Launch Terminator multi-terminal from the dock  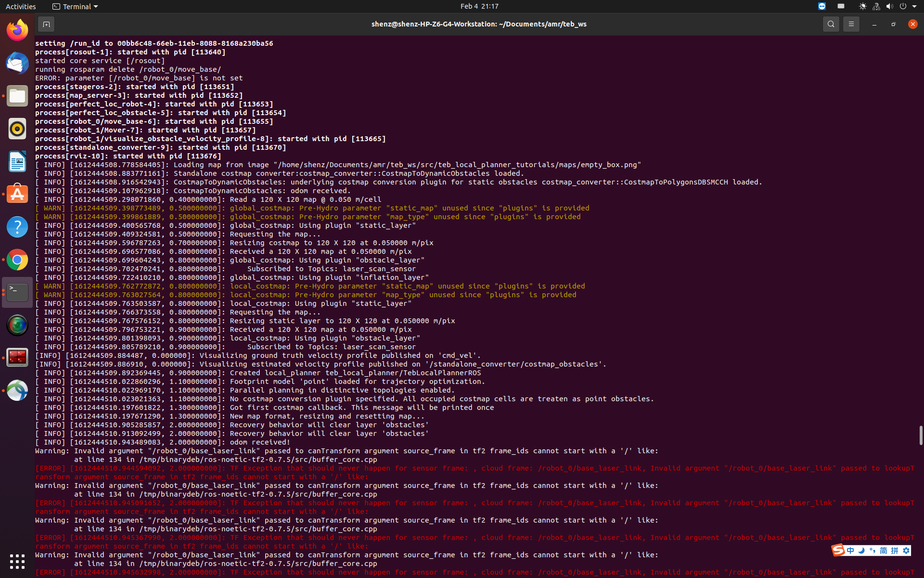tap(17, 357)
